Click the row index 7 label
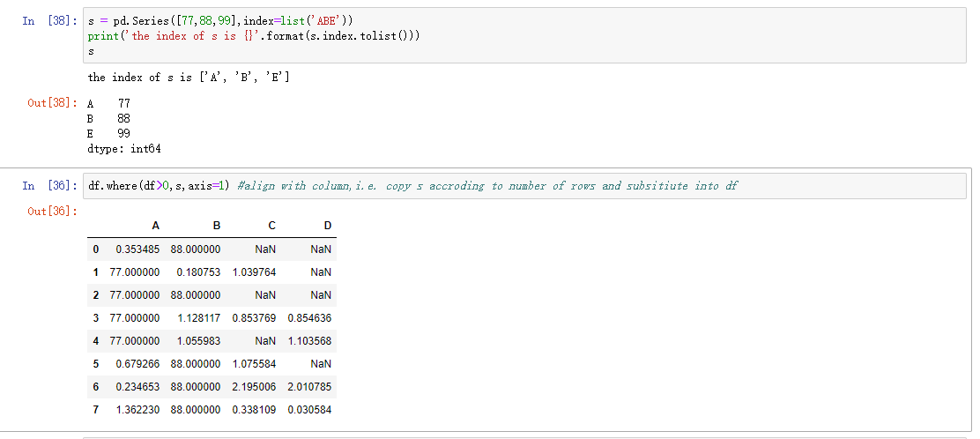 (x=96, y=410)
